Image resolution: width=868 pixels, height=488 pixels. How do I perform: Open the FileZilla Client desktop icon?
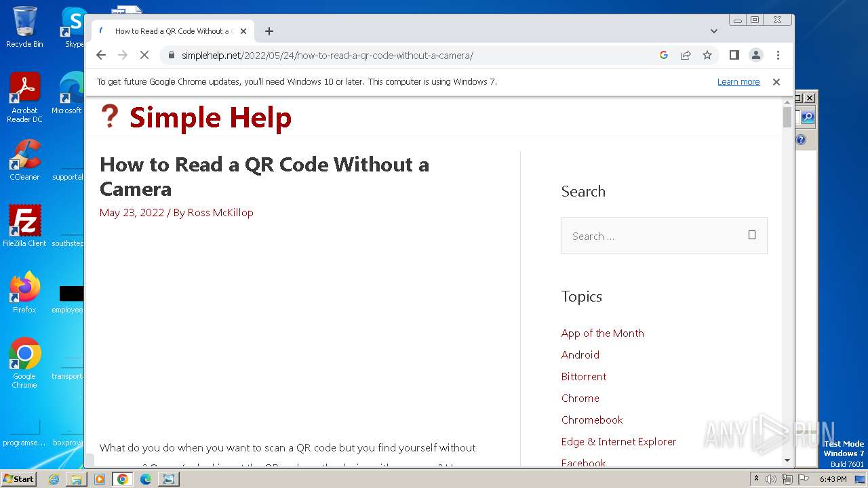click(24, 226)
